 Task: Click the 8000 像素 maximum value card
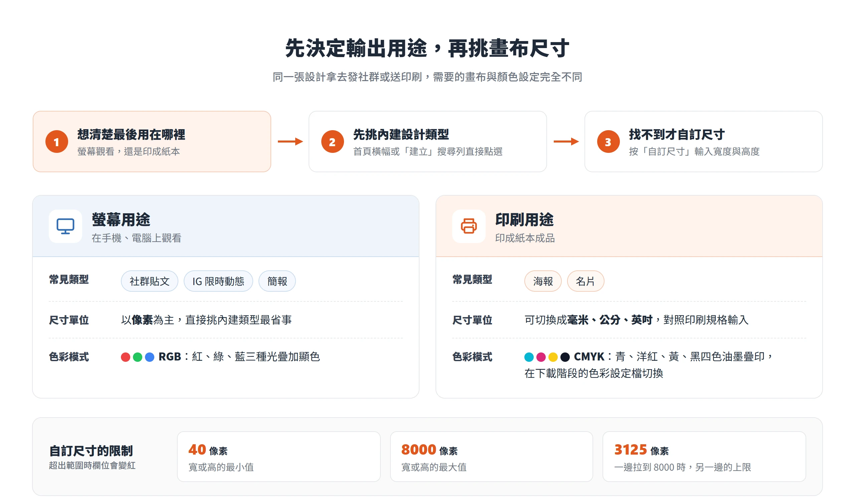point(491,457)
